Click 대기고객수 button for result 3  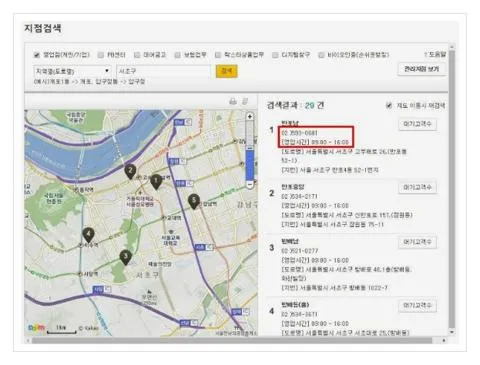click(x=418, y=242)
